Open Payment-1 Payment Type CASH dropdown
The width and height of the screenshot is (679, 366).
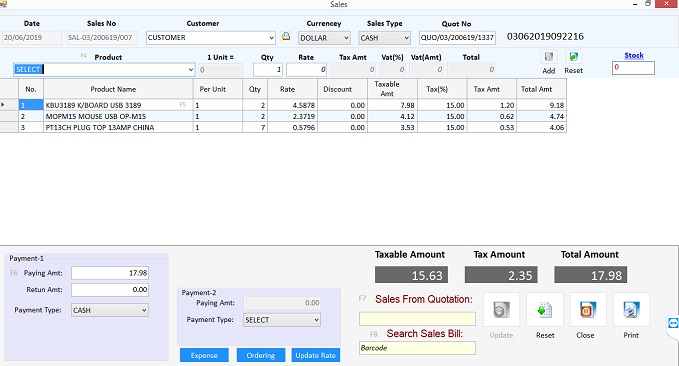pyautogui.click(x=144, y=310)
